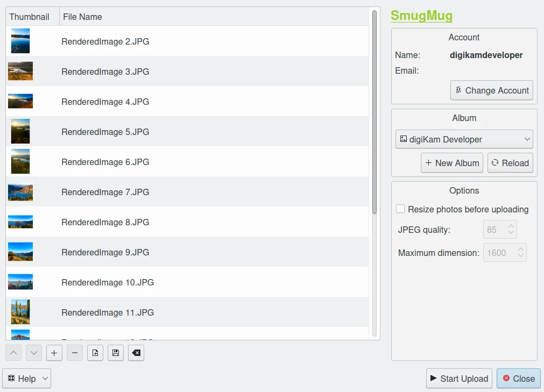Open the SmugMug website link
This screenshot has width=544, height=392.
pos(421,16)
